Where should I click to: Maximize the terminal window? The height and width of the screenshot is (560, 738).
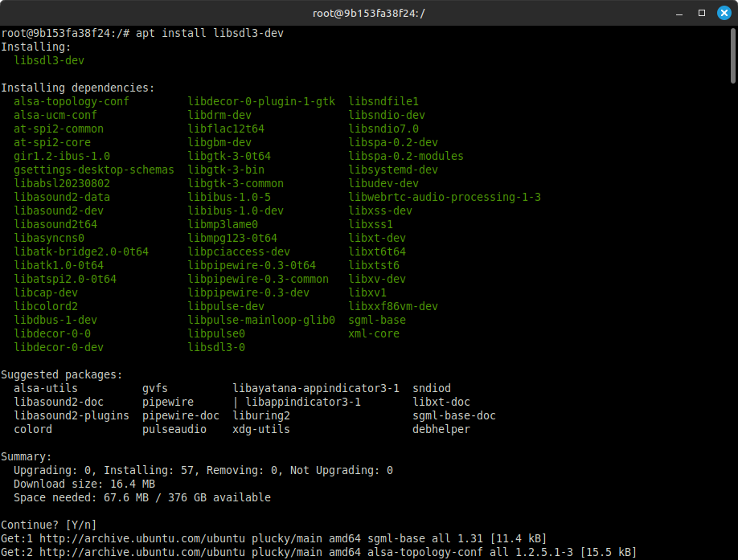point(702,13)
